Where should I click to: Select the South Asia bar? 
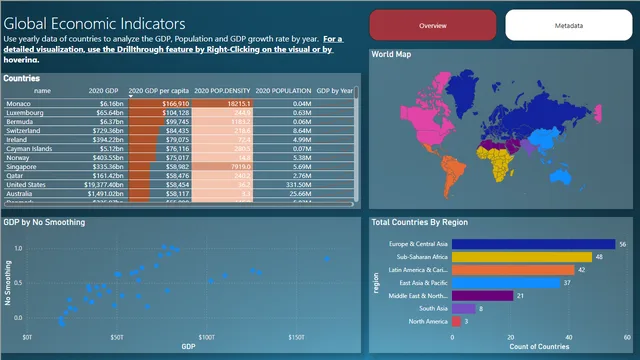point(464,309)
